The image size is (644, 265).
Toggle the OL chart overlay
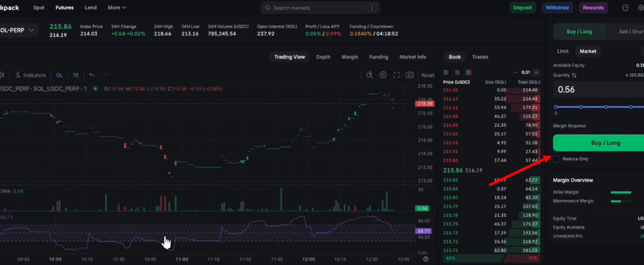point(59,75)
